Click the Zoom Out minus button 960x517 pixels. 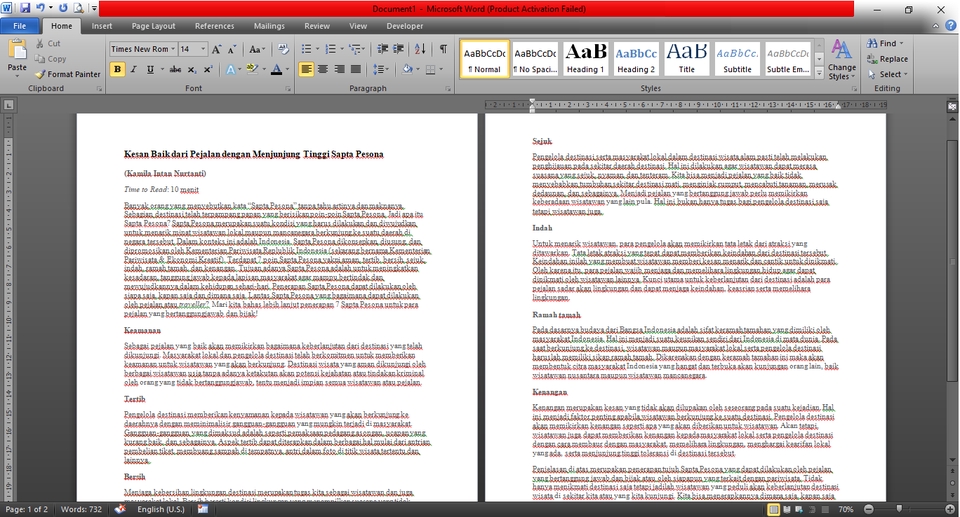(x=868, y=509)
